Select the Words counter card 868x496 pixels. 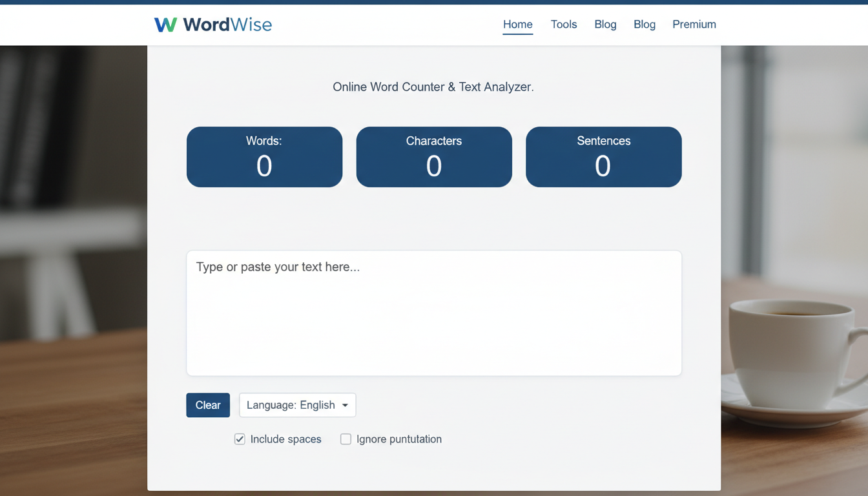click(x=264, y=157)
